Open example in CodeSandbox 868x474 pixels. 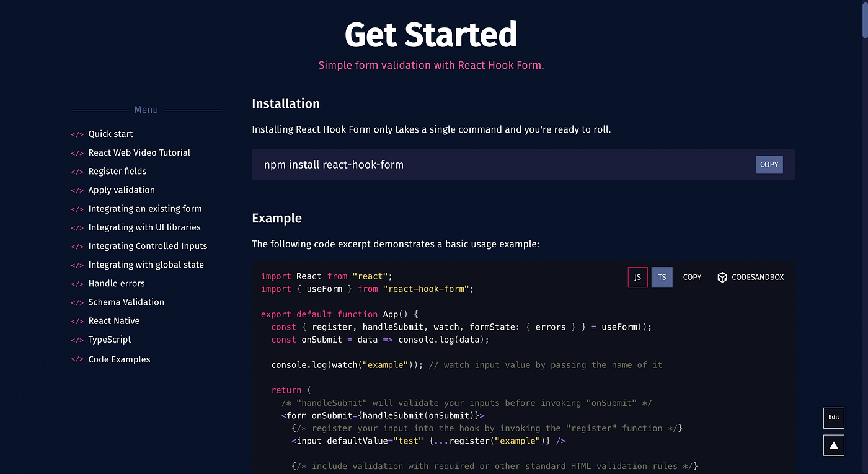[750, 278]
